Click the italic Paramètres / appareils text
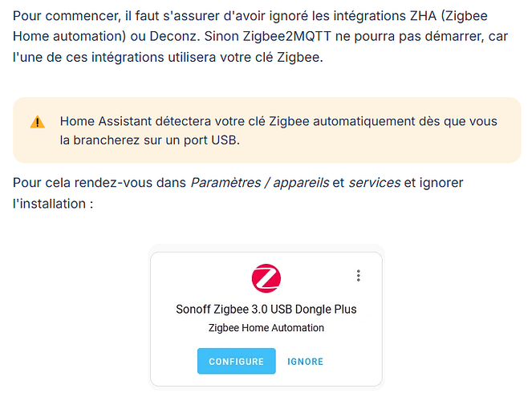 tap(260, 183)
